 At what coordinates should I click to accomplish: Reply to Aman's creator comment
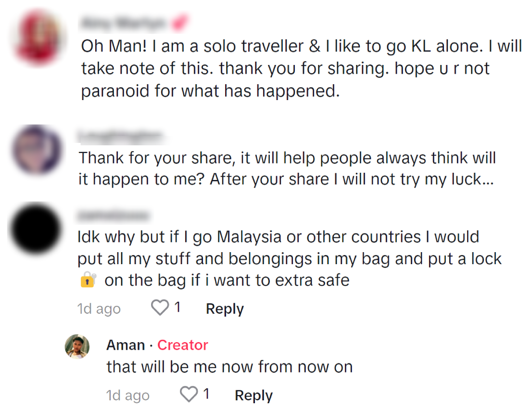253,396
